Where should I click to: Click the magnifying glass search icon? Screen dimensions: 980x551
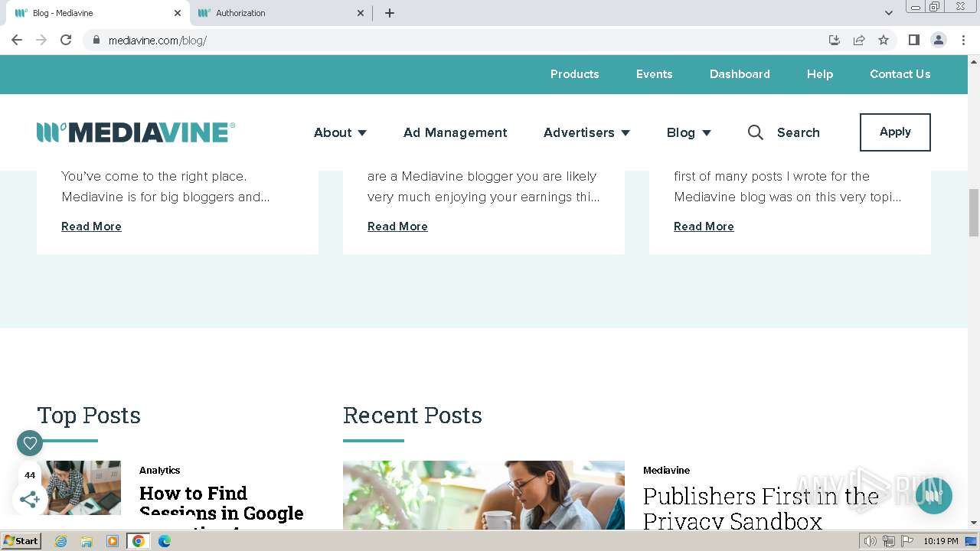click(755, 132)
